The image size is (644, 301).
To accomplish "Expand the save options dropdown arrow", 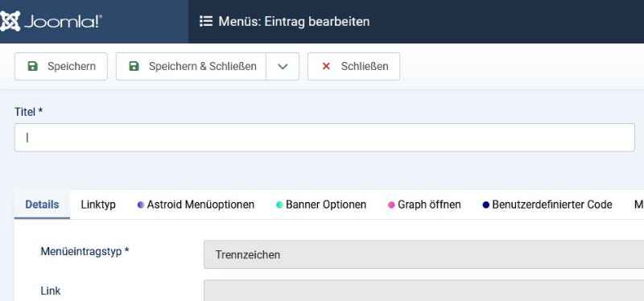I will (283, 66).
